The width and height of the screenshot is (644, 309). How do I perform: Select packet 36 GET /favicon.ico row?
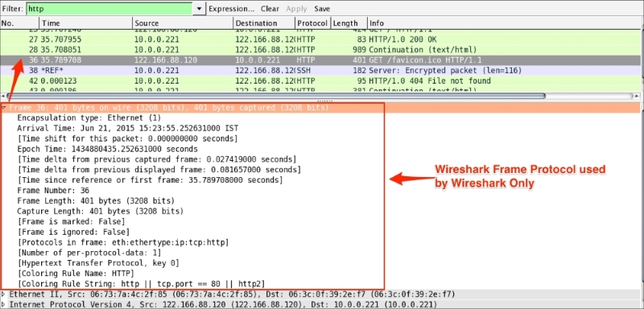(x=320, y=60)
